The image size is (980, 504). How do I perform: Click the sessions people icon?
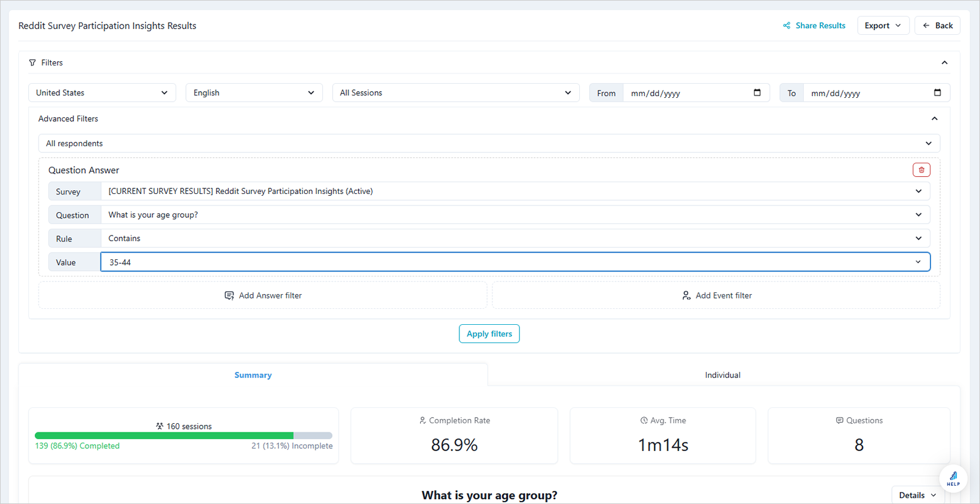point(160,426)
